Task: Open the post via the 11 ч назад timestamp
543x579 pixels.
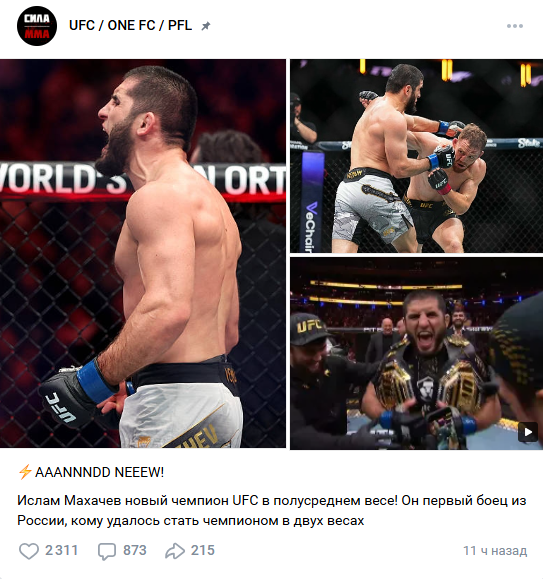Action: click(495, 551)
